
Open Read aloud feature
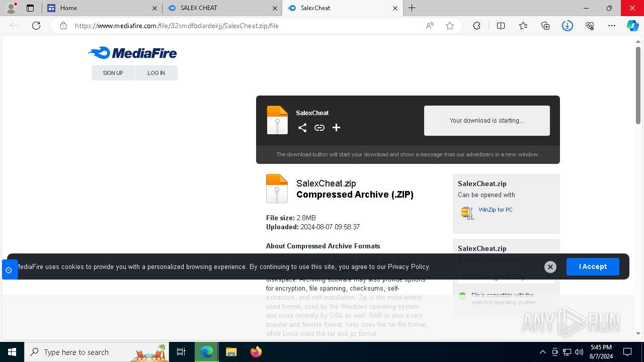click(430, 26)
